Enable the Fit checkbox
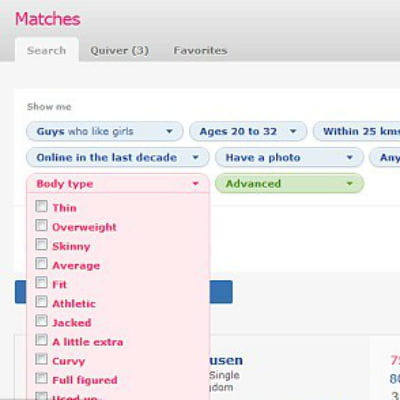The image size is (400, 400). point(41,282)
